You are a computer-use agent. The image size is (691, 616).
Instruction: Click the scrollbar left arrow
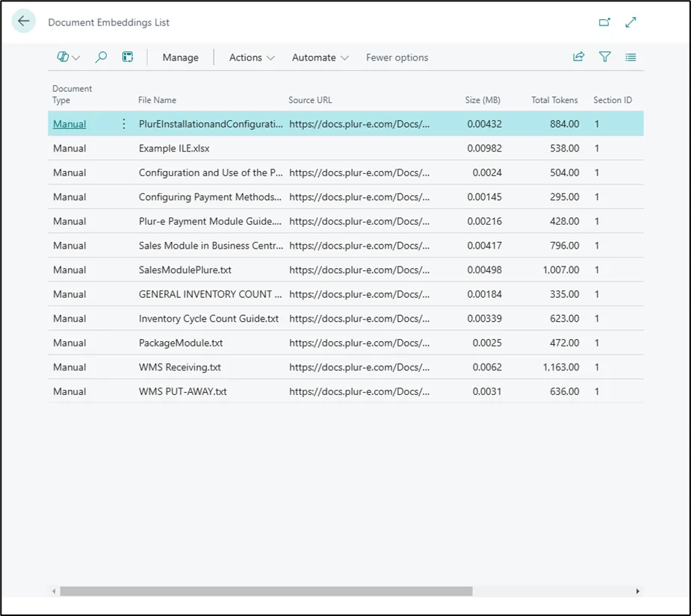tap(54, 591)
